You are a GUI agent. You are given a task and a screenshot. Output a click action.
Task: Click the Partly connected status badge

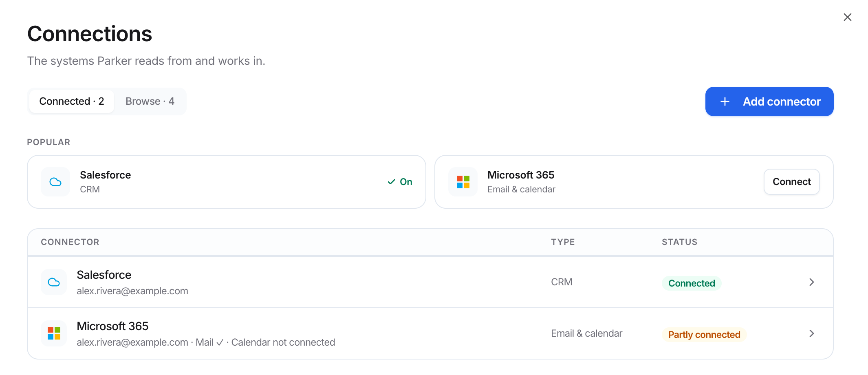click(704, 335)
